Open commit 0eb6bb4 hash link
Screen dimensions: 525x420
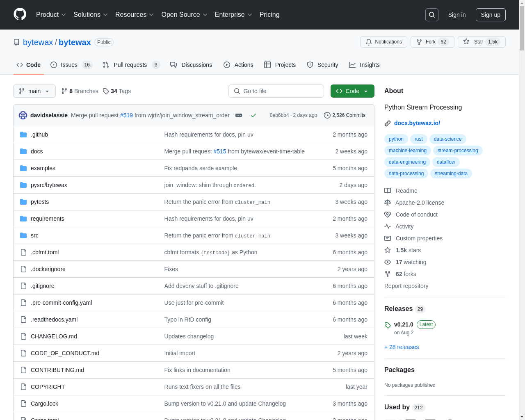point(279,115)
